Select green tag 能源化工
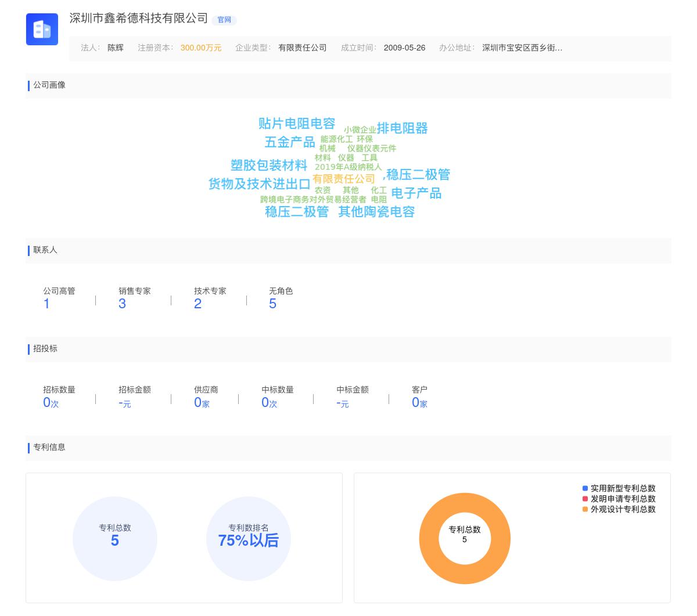Viewport: 697px width, 616px height. 337,139
